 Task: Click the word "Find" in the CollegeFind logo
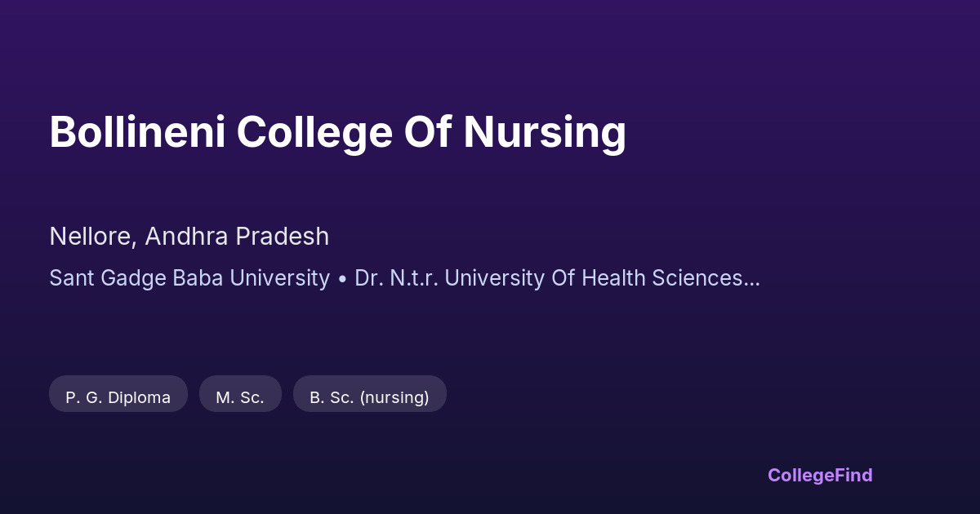[x=853, y=475]
